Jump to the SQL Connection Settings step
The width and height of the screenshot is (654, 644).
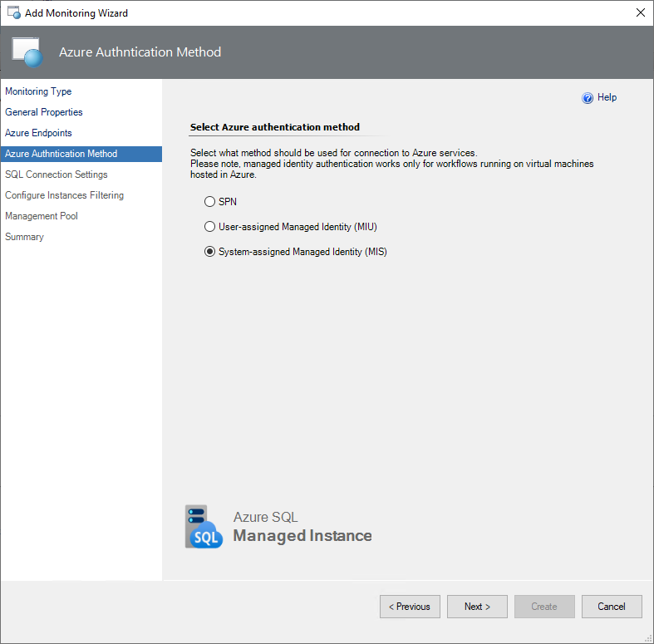[x=57, y=175]
